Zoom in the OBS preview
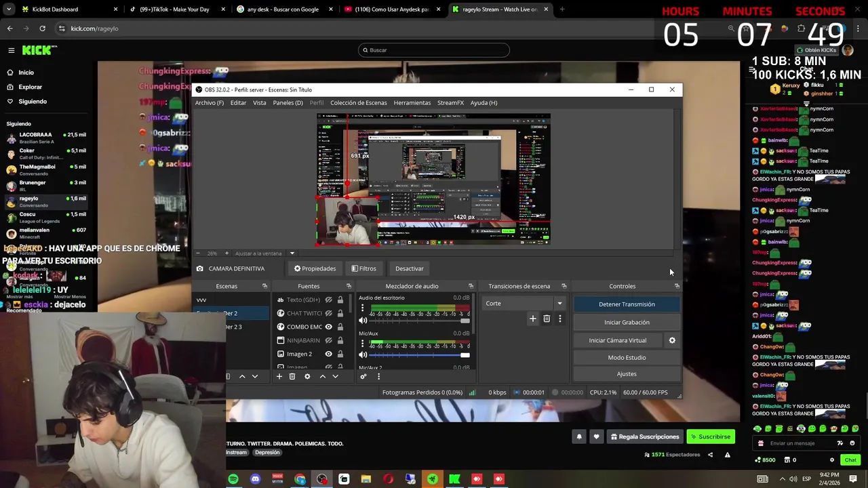 [x=226, y=253]
